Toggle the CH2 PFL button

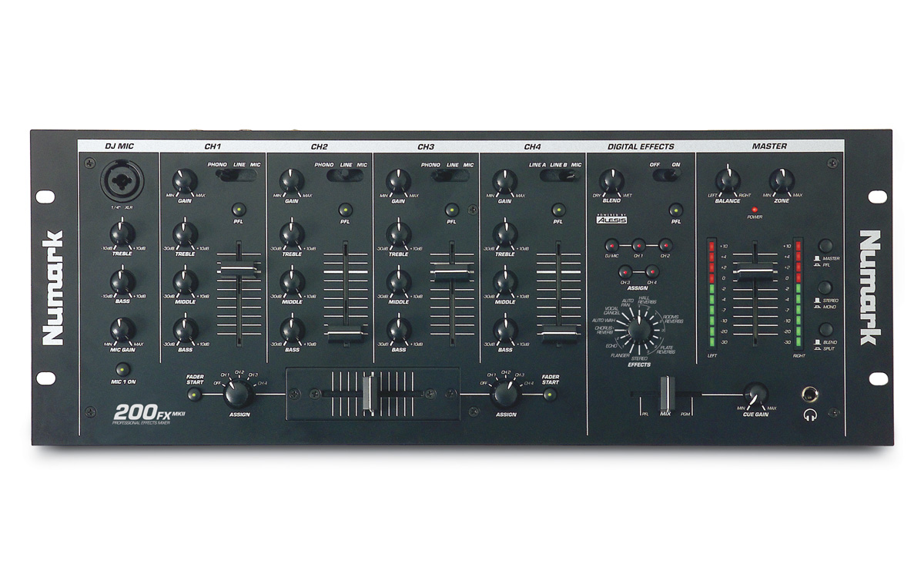tap(345, 210)
